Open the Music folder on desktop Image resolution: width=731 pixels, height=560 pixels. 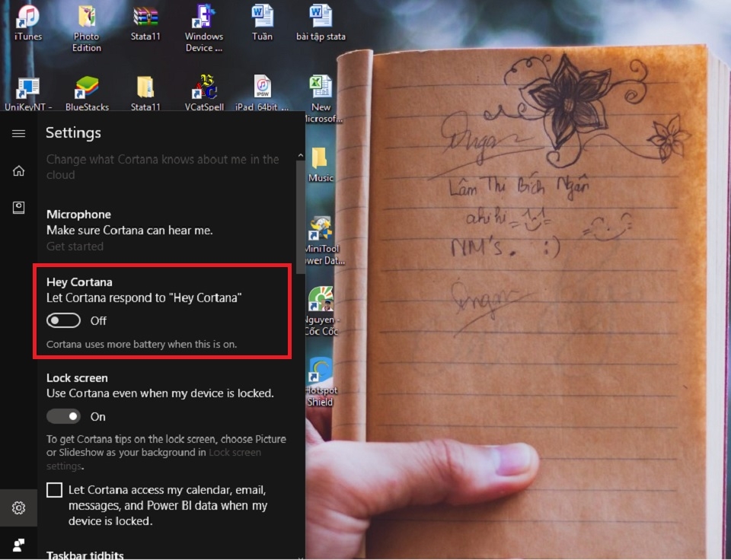[x=320, y=158]
